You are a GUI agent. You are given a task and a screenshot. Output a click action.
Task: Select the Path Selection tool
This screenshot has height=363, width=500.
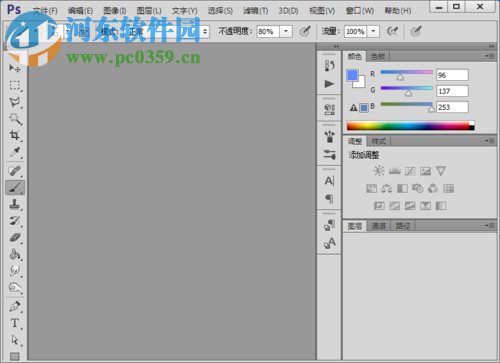15,340
